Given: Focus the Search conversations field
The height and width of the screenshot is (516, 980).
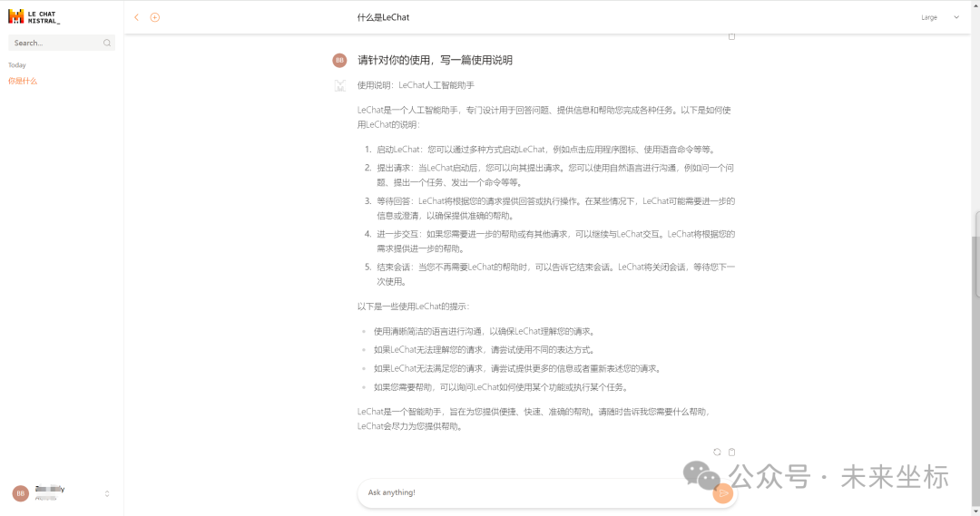Looking at the screenshot, I should click(x=62, y=44).
